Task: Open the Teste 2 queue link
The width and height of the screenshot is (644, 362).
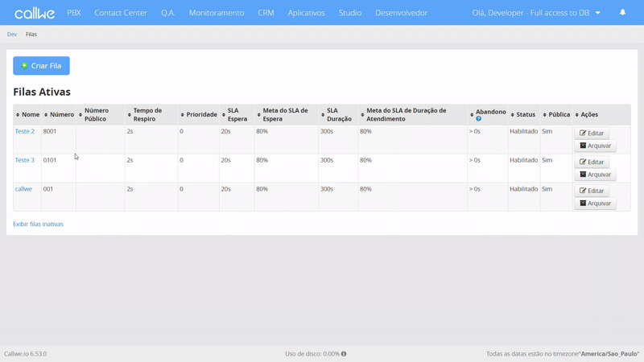Action: (25, 131)
